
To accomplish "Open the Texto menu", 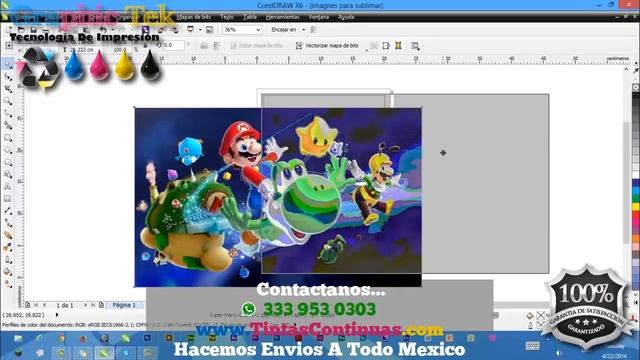I will [x=227, y=17].
